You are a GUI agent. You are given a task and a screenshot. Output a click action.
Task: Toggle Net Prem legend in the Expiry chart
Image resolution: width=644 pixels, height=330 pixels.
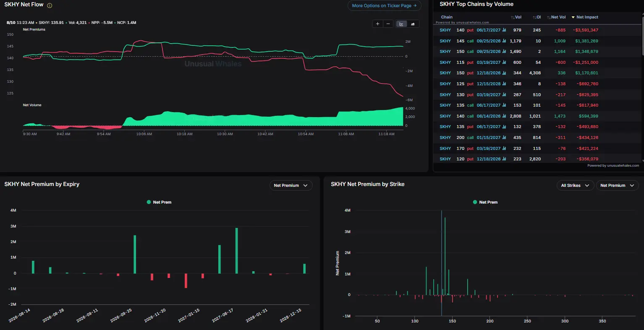159,202
